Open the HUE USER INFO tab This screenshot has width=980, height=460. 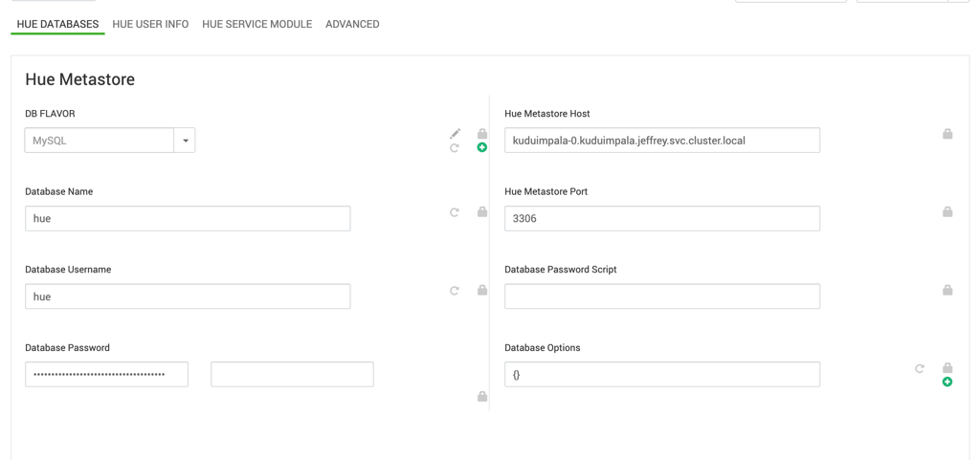pos(150,24)
